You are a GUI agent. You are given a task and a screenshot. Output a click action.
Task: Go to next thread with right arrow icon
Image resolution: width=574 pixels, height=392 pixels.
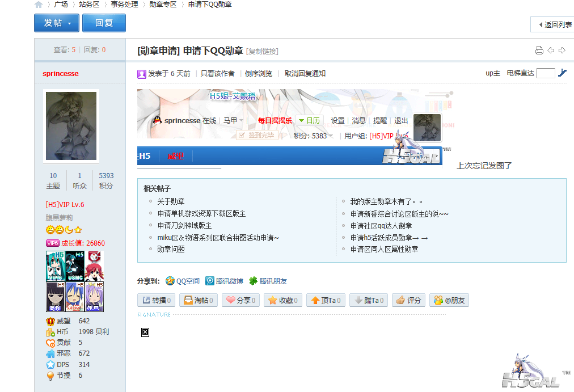562,50
